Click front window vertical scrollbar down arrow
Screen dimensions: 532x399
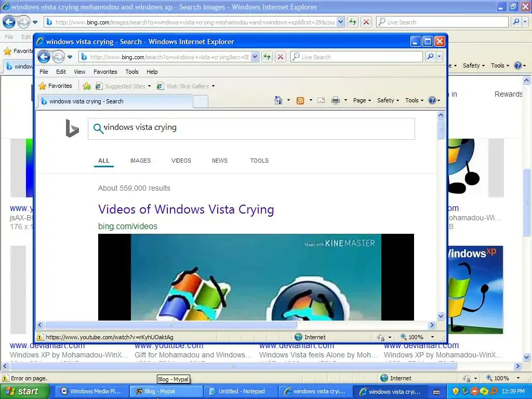click(x=441, y=316)
